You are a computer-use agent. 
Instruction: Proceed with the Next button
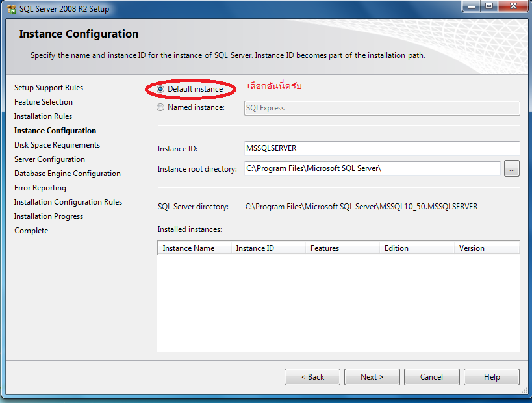(x=372, y=377)
